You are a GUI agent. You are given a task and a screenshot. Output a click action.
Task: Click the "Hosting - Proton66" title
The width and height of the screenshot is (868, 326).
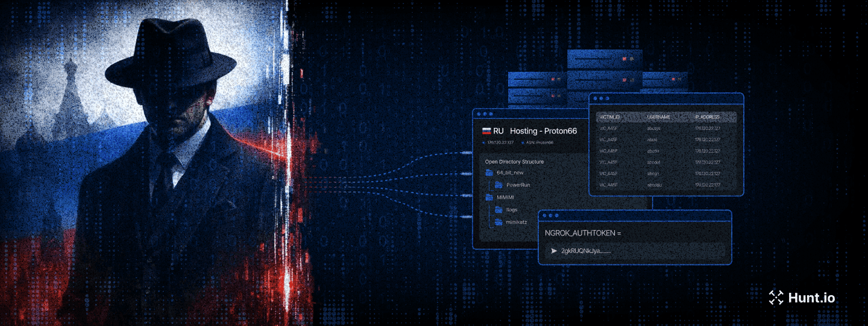[543, 131]
